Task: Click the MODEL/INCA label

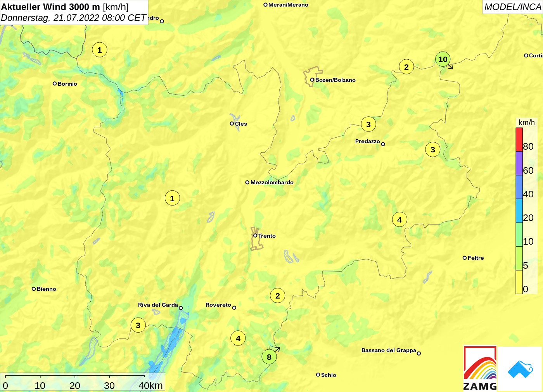Action: pos(513,7)
